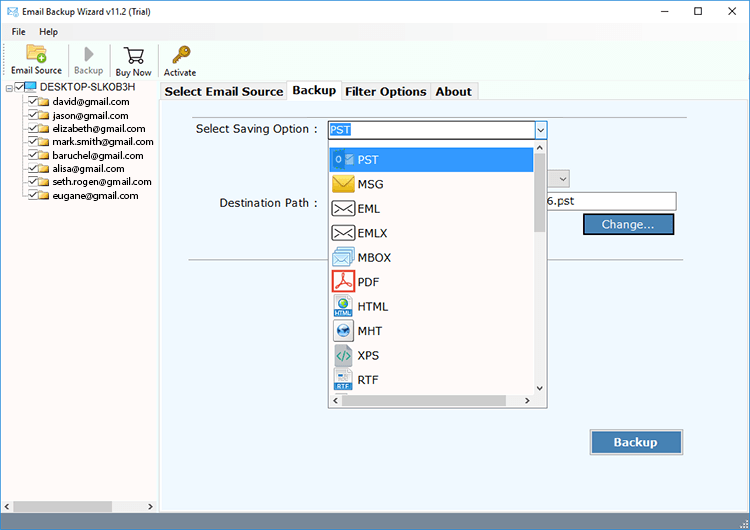Uncheck jason@gmail.com checkbox
The height and width of the screenshot is (530, 750).
[x=33, y=115]
